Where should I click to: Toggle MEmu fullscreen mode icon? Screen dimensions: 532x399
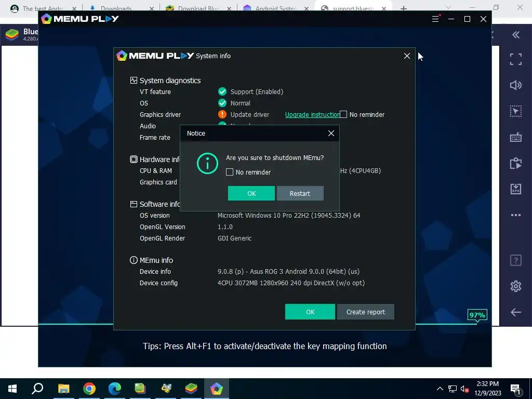[x=516, y=59]
